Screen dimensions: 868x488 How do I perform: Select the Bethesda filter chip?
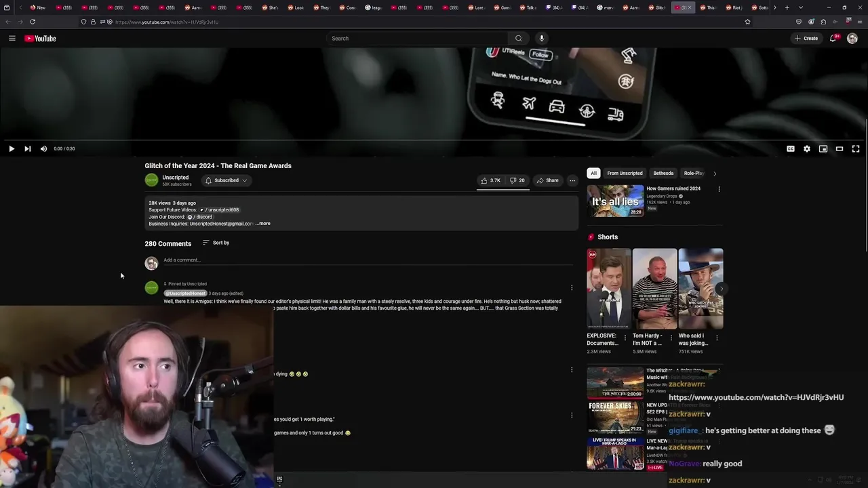tap(663, 174)
